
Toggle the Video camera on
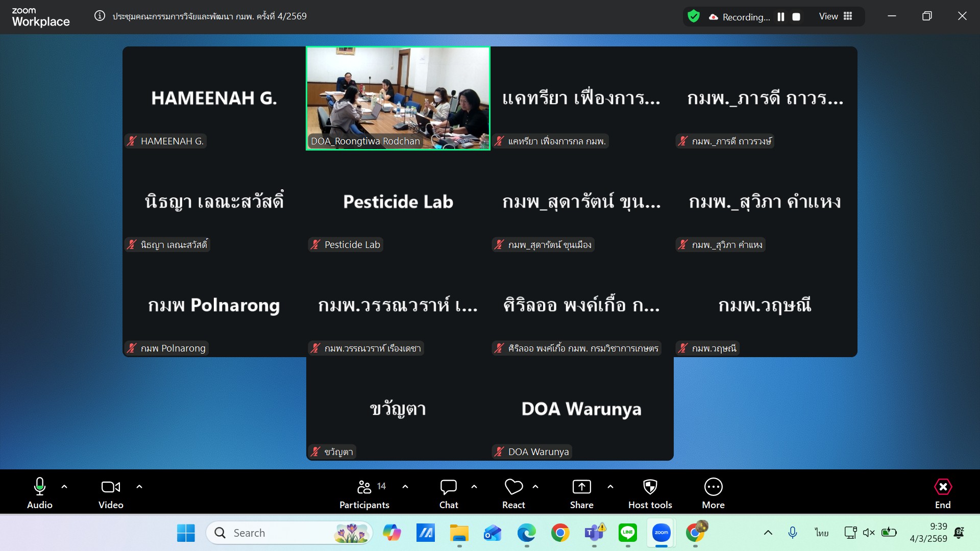111,488
